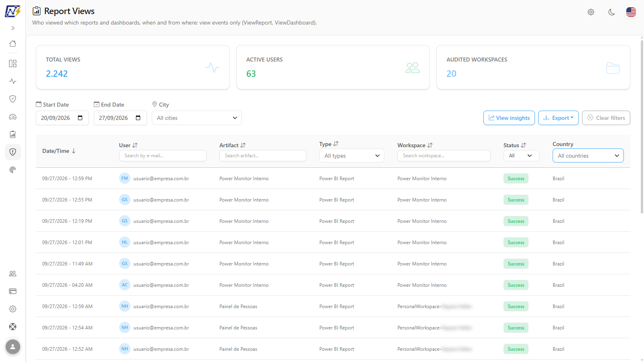The width and height of the screenshot is (644, 362).
Task: Open the dashboard layout icon in sidebar
Action: [x=13, y=64]
